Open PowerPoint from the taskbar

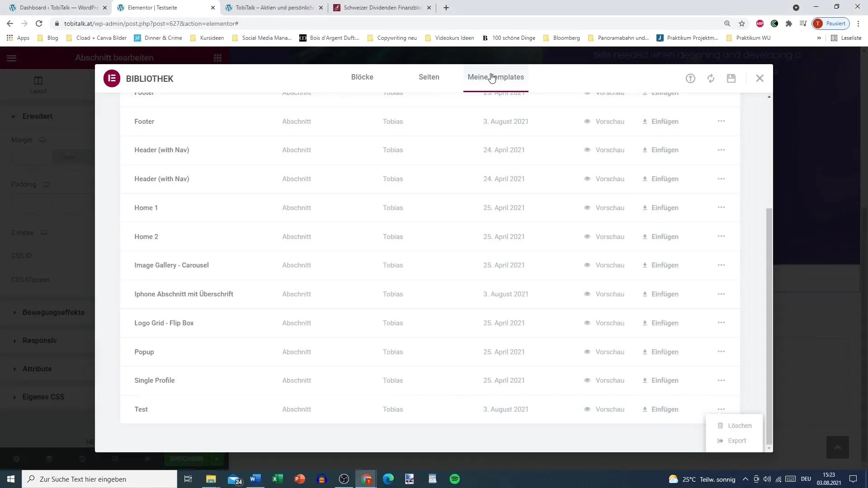coord(299,479)
